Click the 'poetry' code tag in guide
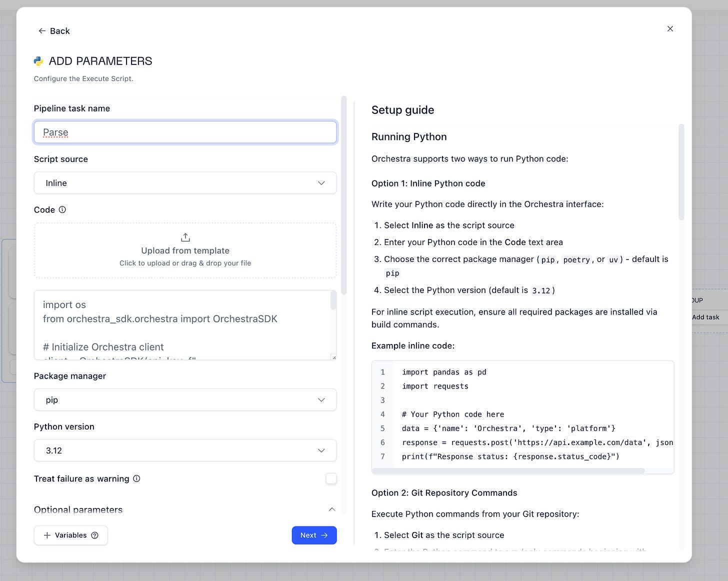 576,259
